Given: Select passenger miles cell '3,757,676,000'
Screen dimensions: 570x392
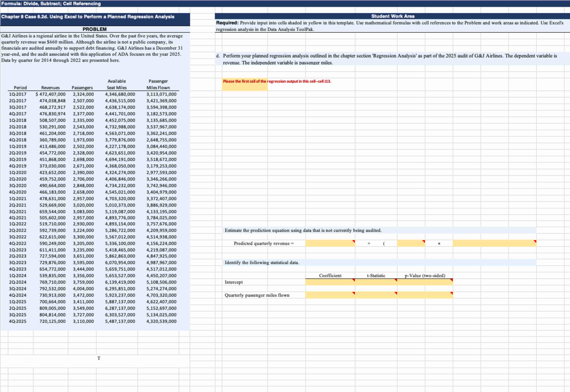Looking at the screenshot, I should (x=161, y=224).
